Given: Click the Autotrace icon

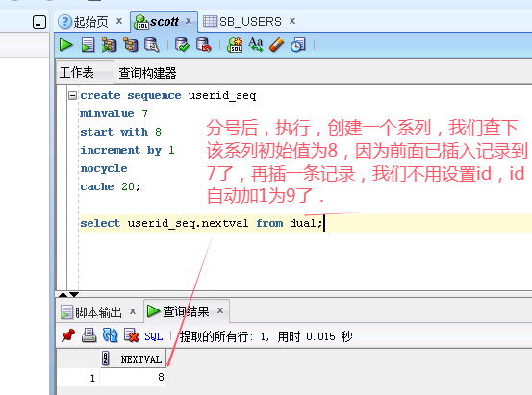Looking at the screenshot, I should [130, 45].
